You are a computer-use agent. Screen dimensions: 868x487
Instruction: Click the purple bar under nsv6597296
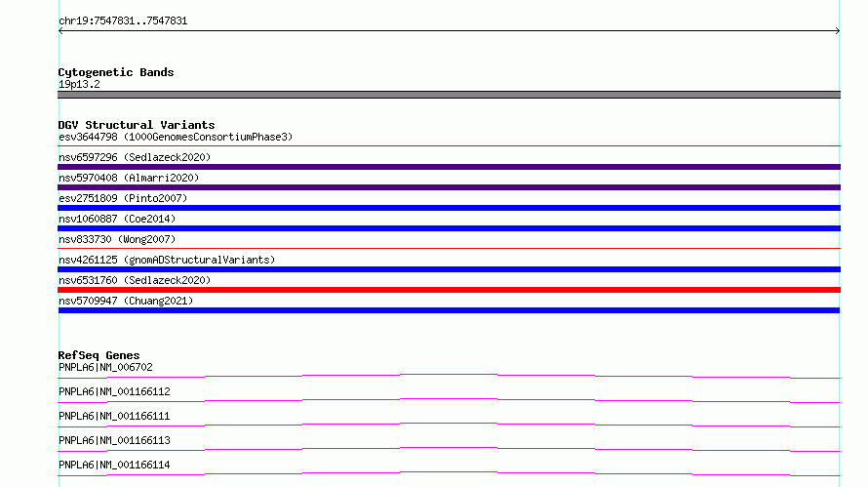pyautogui.click(x=449, y=167)
